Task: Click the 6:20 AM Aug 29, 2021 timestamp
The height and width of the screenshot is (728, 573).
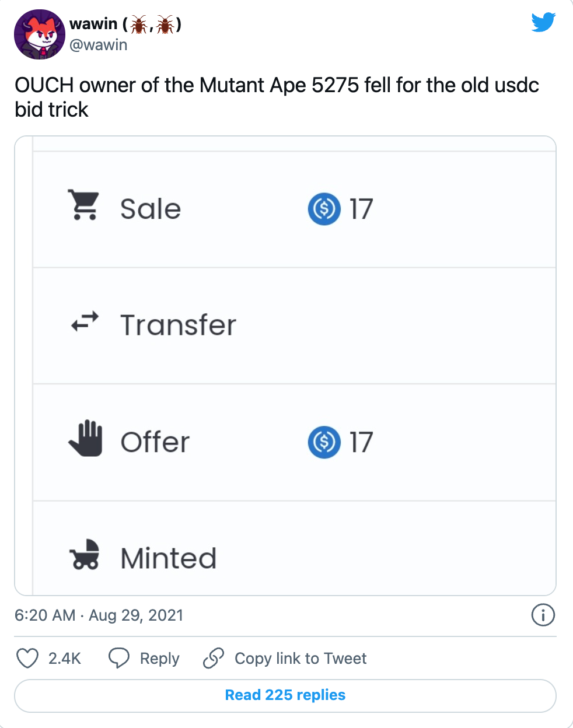Action: (x=99, y=615)
